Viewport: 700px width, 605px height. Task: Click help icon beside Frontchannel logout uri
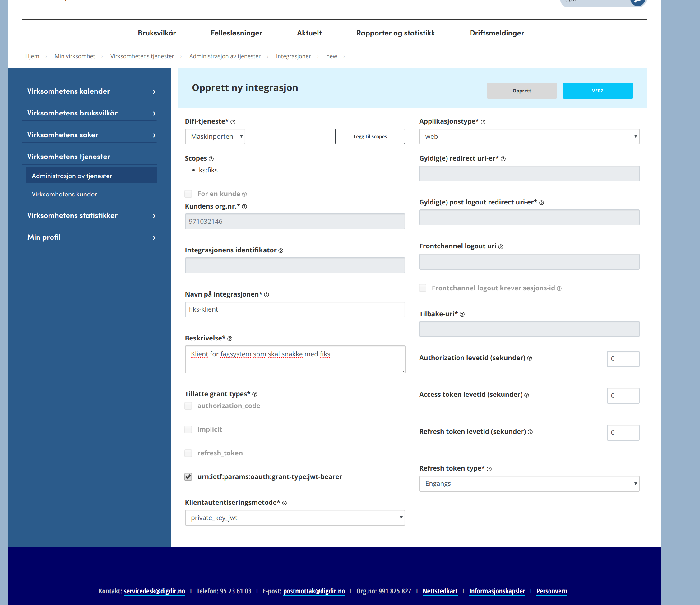pyautogui.click(x=501, y=247)
